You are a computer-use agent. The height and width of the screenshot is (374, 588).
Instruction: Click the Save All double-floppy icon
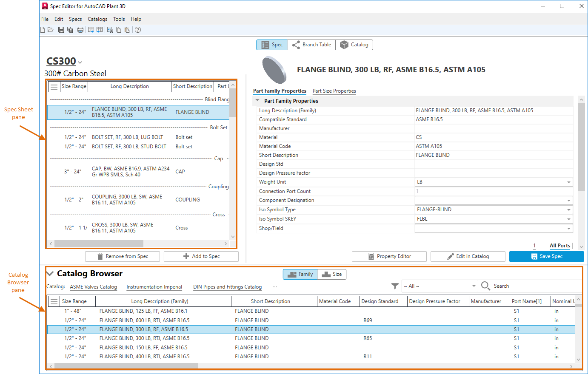[x=70, y=30]
